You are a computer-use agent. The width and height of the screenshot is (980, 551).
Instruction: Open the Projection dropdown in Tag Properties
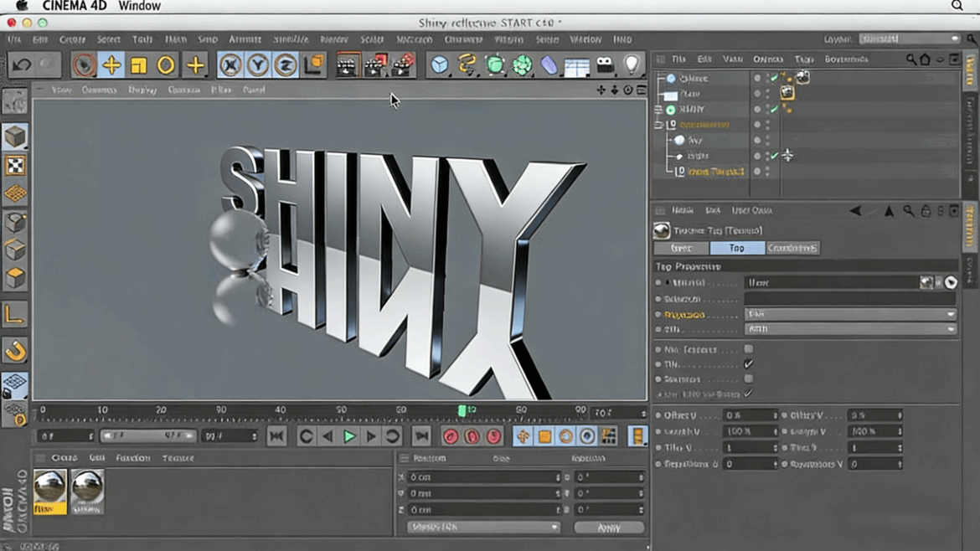(x=848, y=313)
